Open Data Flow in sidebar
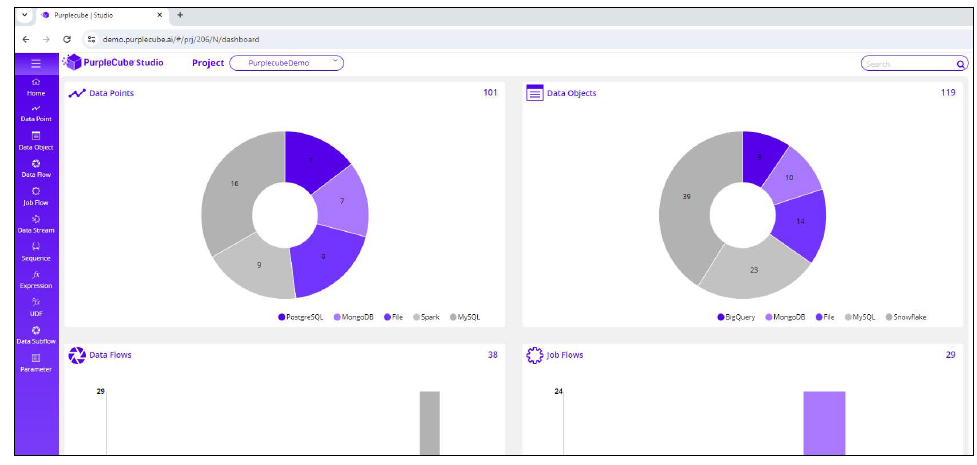Image resolution: width=977 pixels, height=465 pixels. point(36,169)
